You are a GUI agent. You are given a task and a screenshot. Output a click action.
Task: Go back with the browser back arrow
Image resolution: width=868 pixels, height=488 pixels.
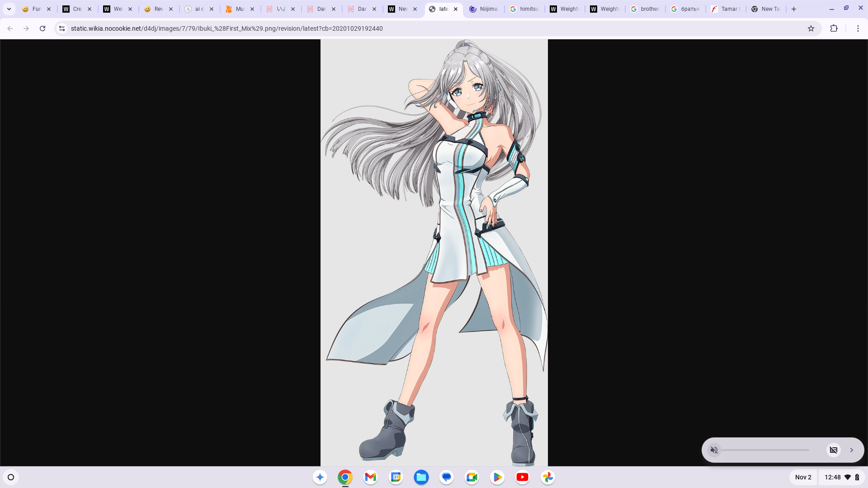[10, 28]
